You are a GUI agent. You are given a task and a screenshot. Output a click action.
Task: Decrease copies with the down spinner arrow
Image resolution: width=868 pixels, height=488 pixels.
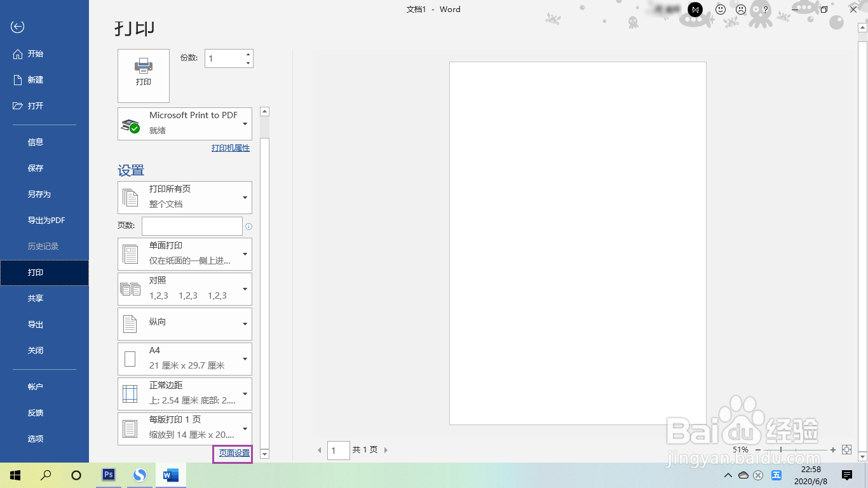[x=248, y=63]
